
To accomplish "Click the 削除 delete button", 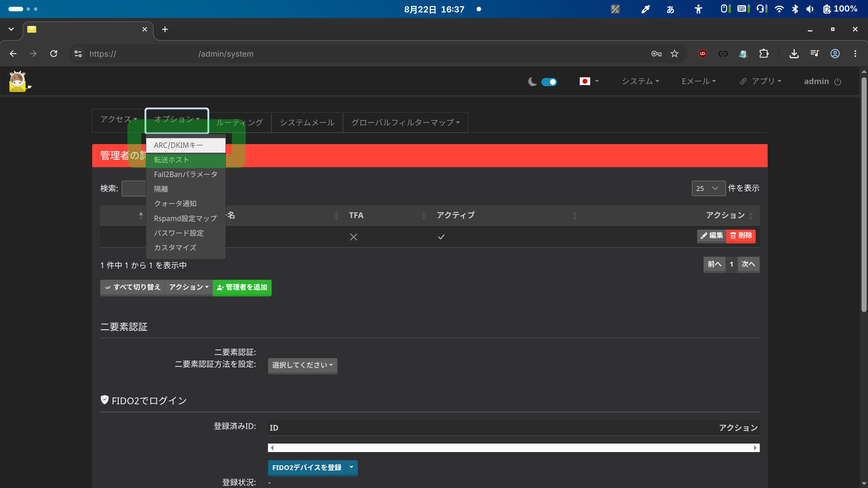I will click(x=741, y=236).
